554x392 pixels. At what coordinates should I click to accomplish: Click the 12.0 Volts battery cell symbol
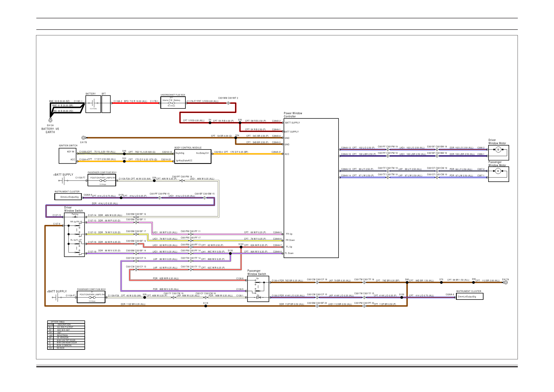click(x=93, y=103)
